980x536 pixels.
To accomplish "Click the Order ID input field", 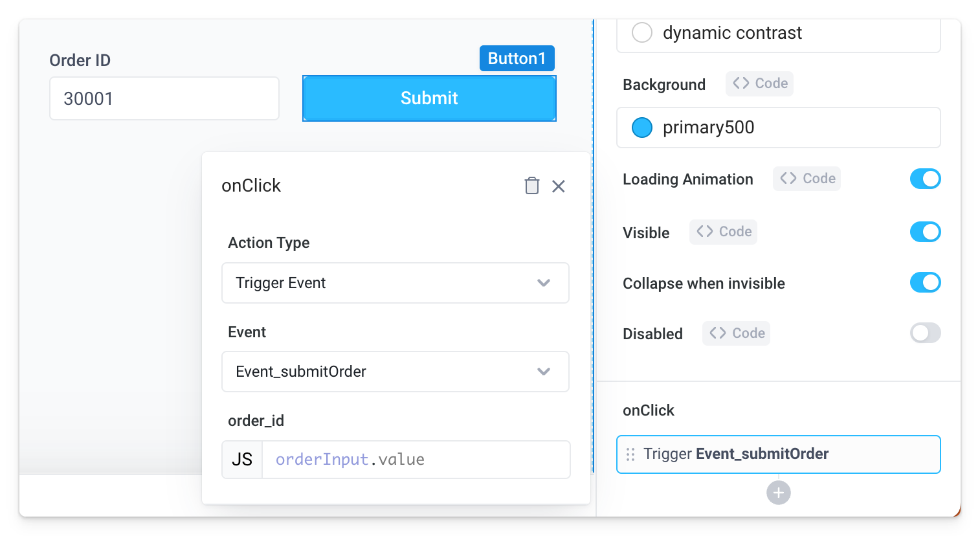I will point(164,98).
